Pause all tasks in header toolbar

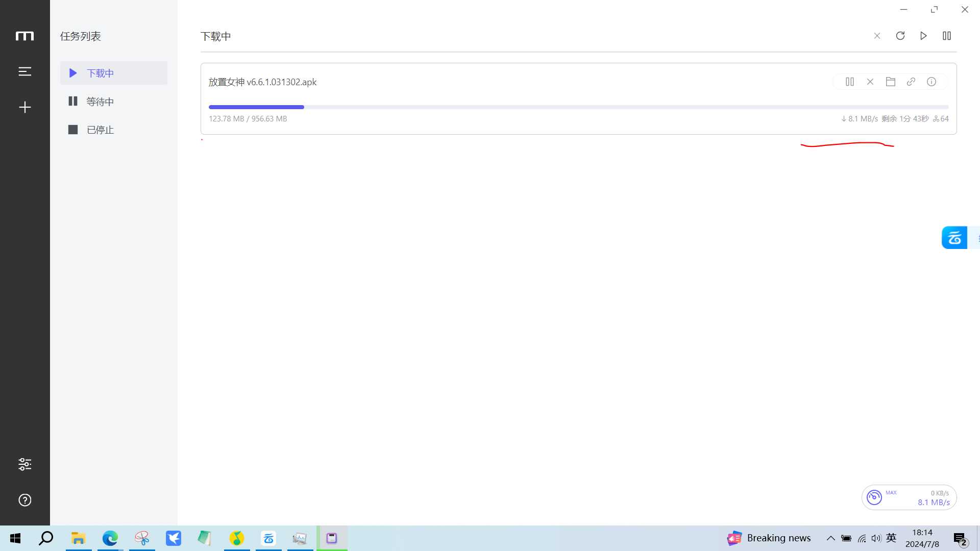pos(947,36)
